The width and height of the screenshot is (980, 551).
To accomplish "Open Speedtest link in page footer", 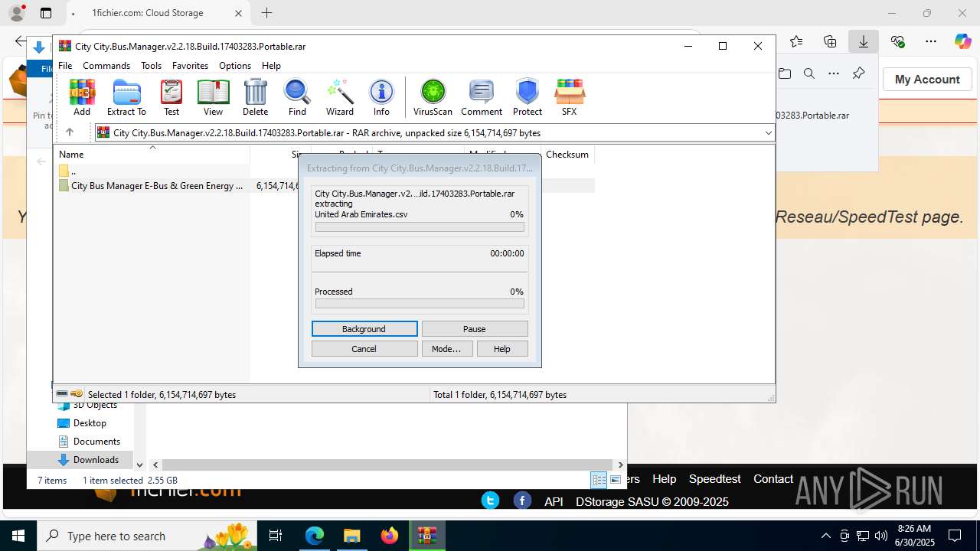I will tap(714, 479).
